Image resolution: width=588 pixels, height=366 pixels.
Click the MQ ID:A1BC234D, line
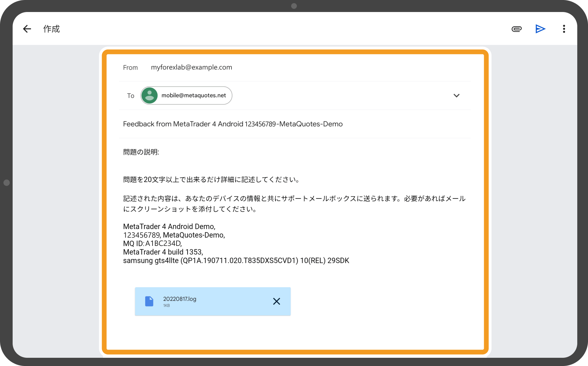point(153,243)
